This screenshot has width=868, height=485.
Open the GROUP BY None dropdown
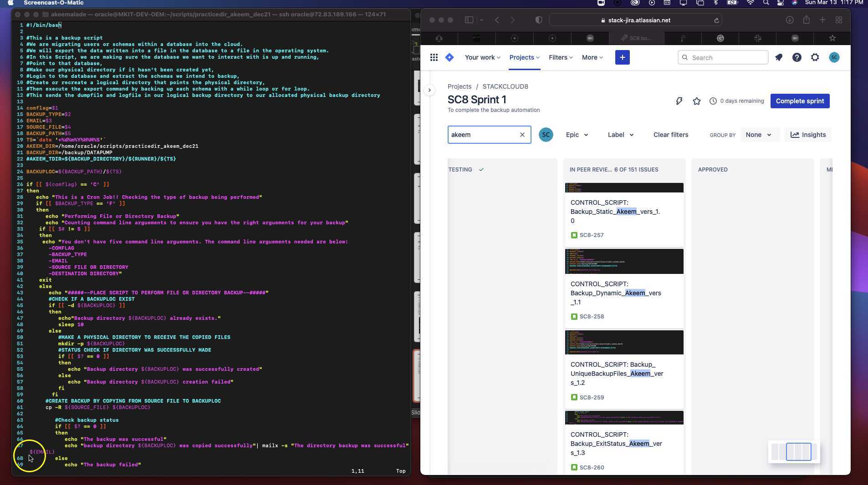click(x=758, y=135)
